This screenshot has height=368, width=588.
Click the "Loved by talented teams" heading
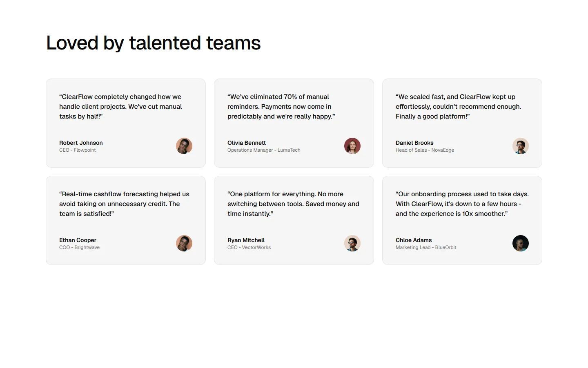point(154,43)
